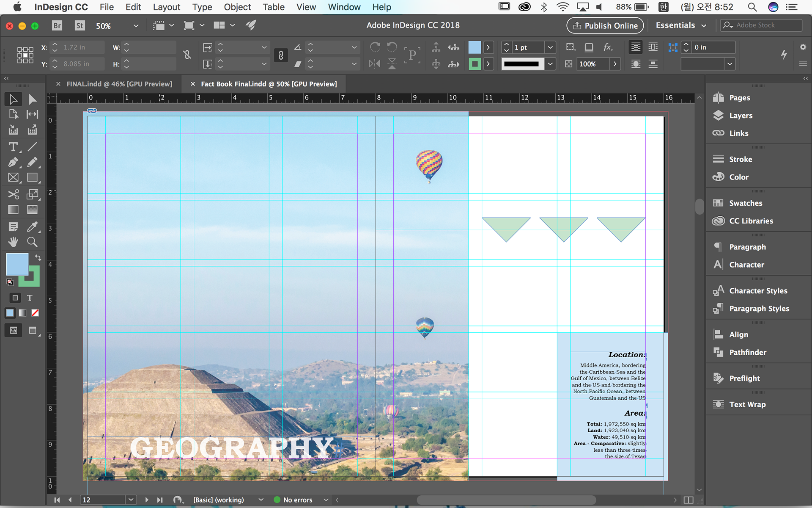Select the Page tool
Image resolution: width=812 pixels, height=508 pixels.
pos(13,114)
